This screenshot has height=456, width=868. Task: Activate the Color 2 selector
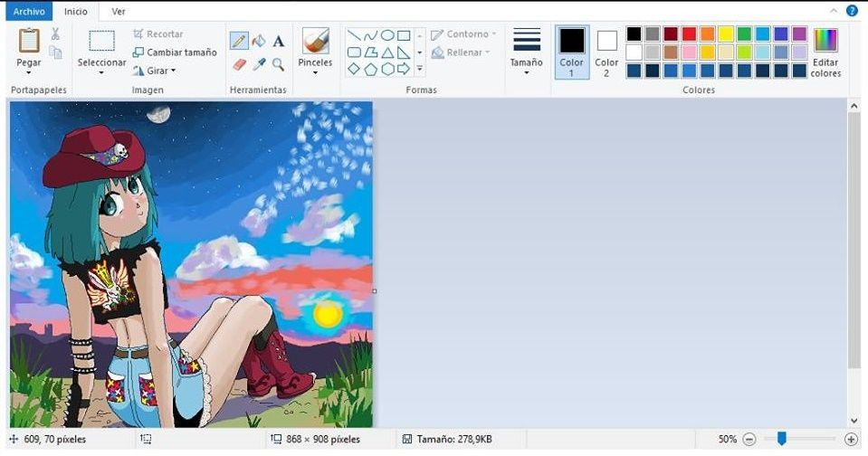[x=606, y=51]
